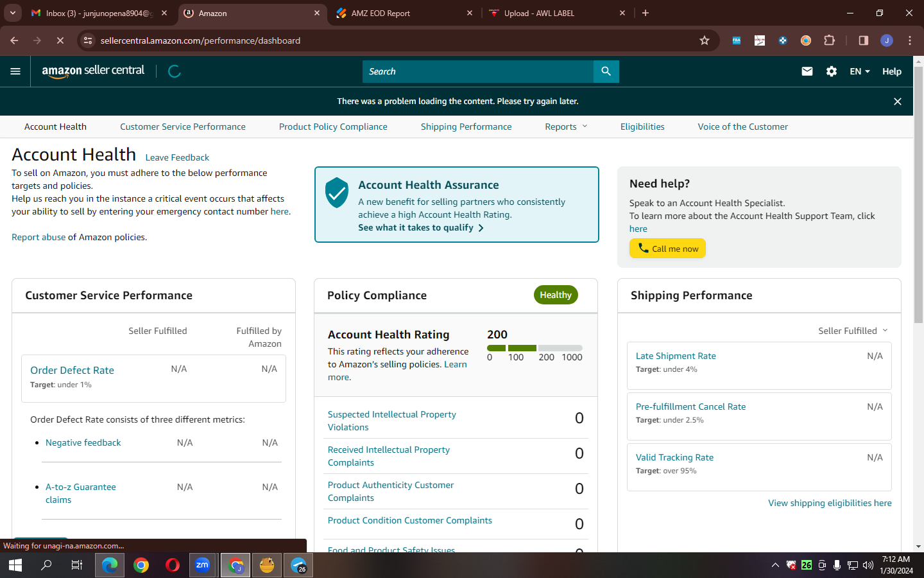Open the messages envelope icon
Image resolution: width=924 pixels, height=578 pixels.
click(x=807, y=71)
